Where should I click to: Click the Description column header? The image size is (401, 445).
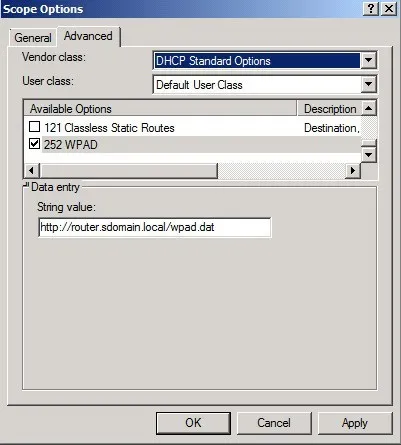329,109
